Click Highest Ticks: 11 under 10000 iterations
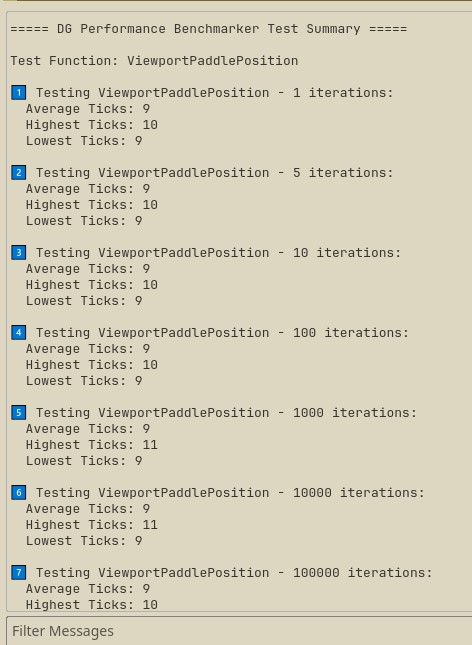Screen dimensions: 472x645 (x=92, y=525)
